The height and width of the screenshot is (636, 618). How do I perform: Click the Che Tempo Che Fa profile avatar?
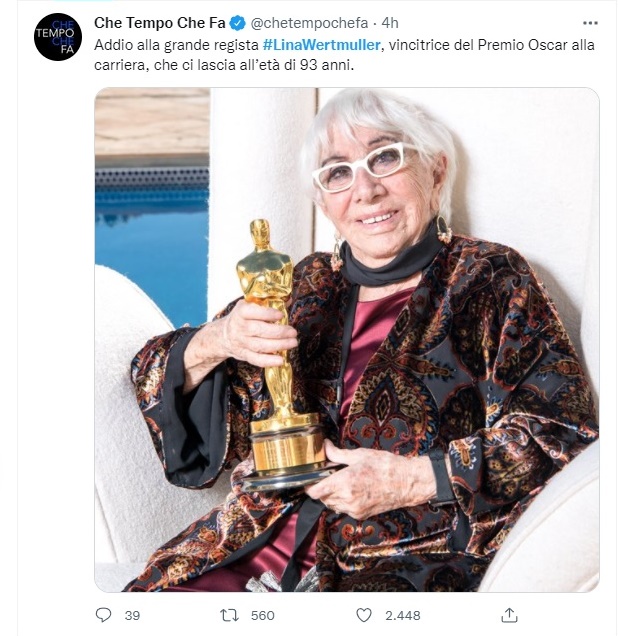[x=58, y=37]
